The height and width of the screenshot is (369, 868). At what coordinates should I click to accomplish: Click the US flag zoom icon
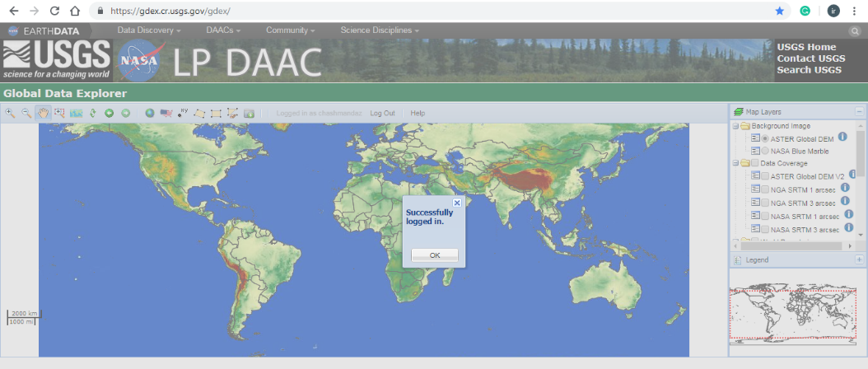pyautogui.click(x=166, y=113)
